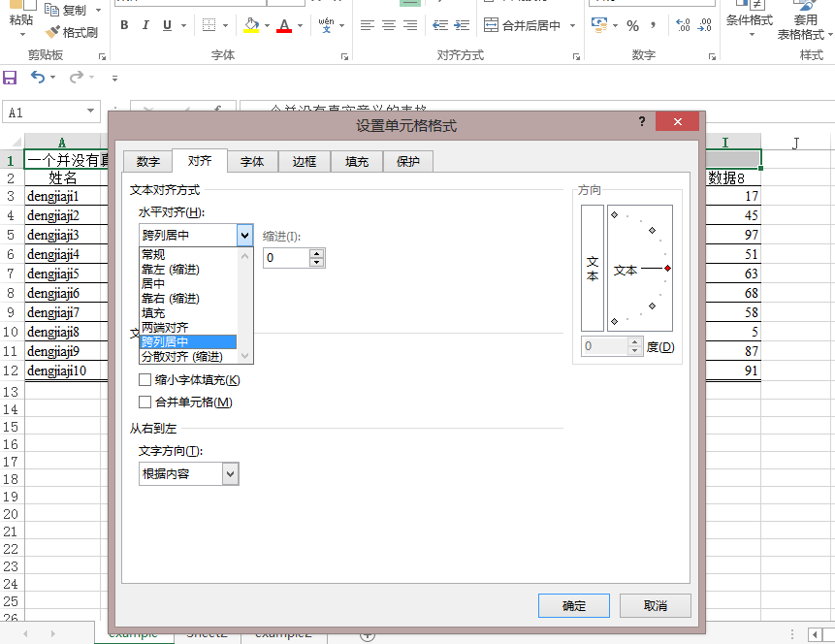Open font group dialog launcher

[344, 56]
